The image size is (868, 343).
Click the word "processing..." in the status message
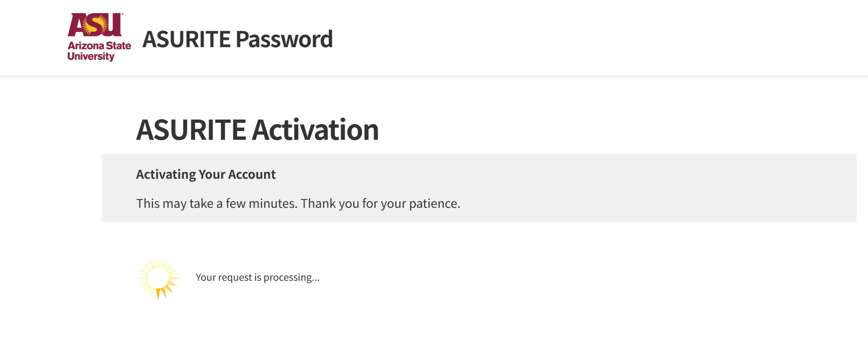(291, 277)
